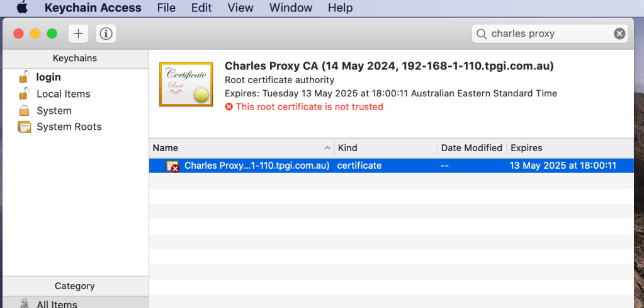This screenshot has width=644, height=308.
Task: Open the info inspector button in toolbar
Action: pyautogui.click(x=106, y=34)
